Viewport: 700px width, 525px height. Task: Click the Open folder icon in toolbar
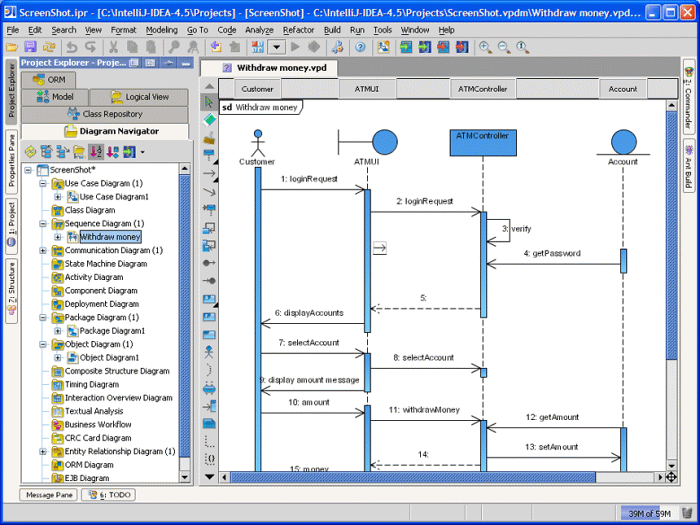coord(11,47)
